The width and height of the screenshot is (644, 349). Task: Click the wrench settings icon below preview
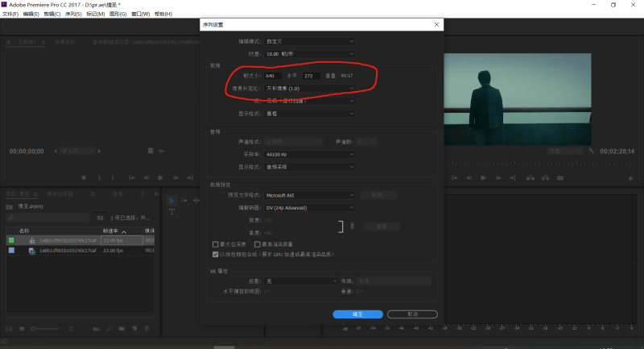tap(592, 151)
